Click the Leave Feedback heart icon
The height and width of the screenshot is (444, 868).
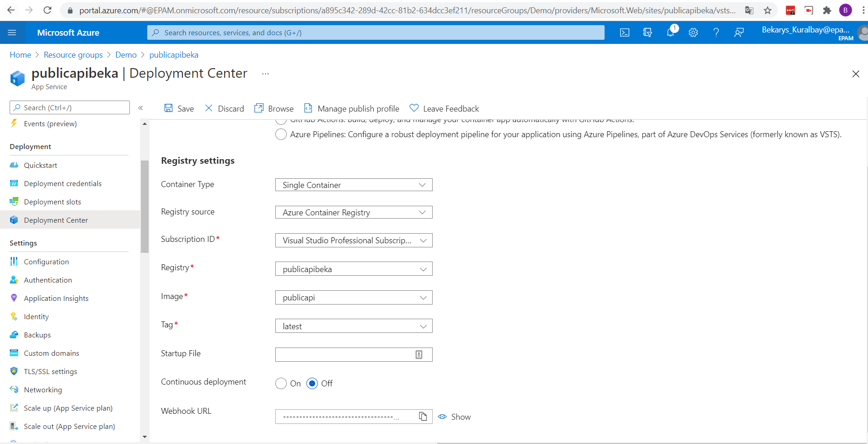(x=414, y=108)
